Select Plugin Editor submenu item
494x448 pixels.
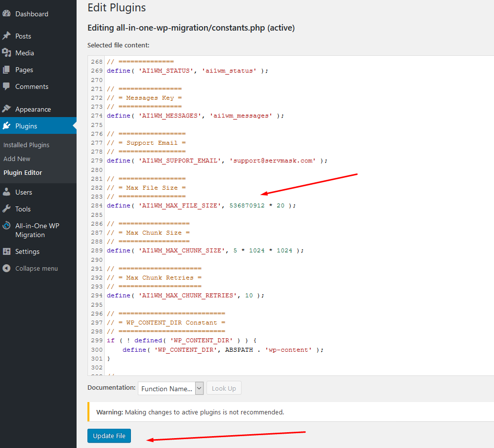click(23, 172)
